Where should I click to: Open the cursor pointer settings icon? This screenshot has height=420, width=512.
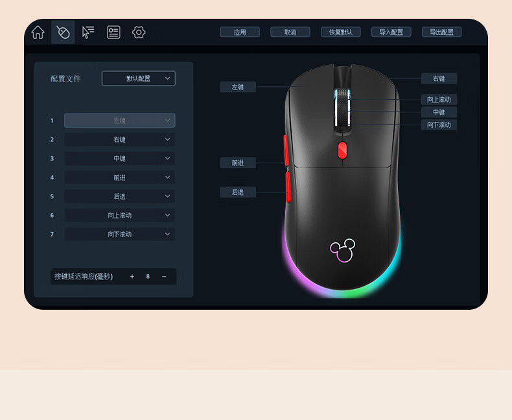88,32
